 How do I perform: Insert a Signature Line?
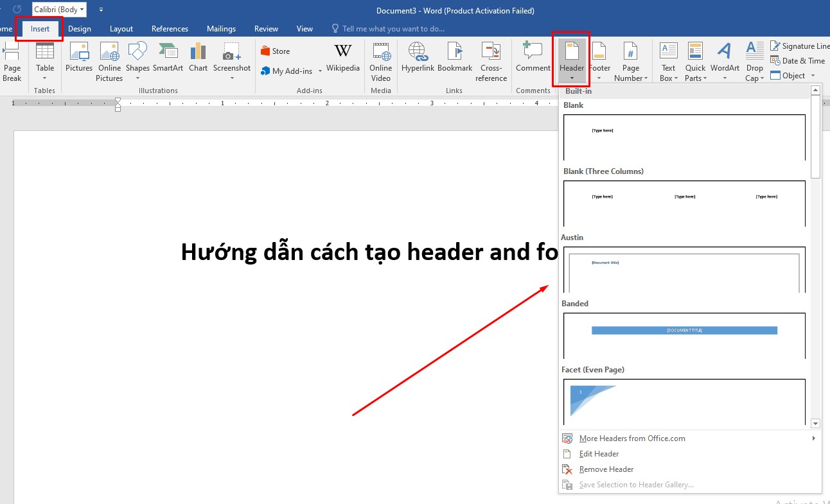coord(800,46)
